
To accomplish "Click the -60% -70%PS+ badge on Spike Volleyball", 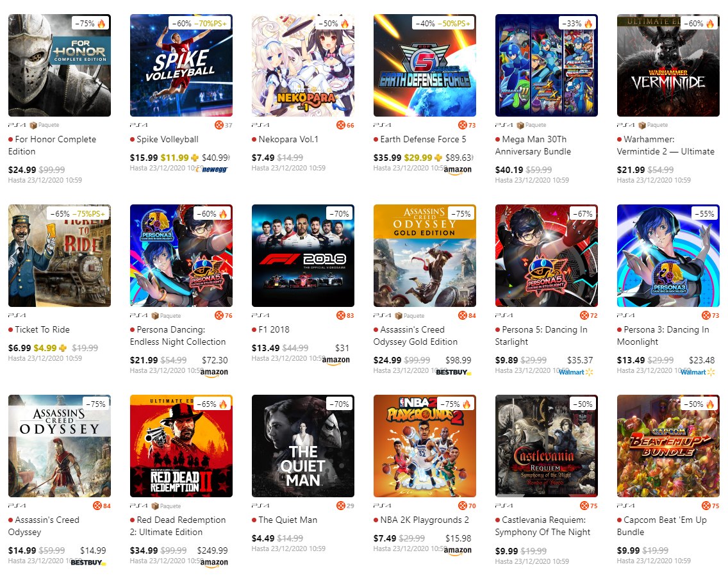I will coord(200,23).
